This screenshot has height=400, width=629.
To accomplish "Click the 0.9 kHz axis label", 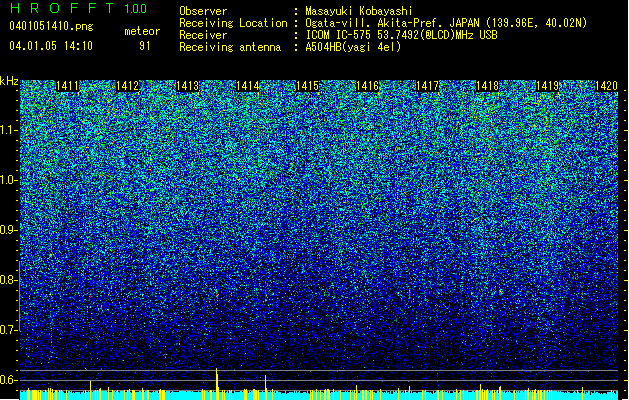I will [8, 230].
